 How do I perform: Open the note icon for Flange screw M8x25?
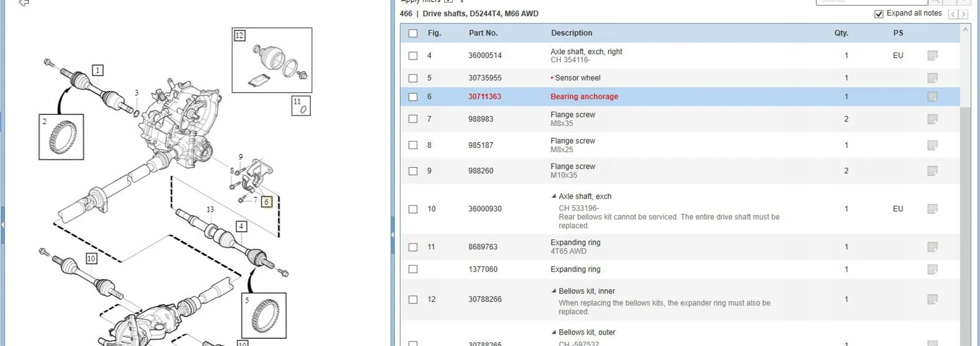(x=932, y=145)
